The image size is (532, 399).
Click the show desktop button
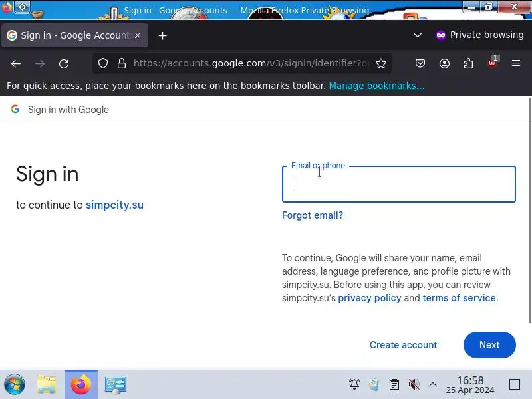tap(515, 384)
